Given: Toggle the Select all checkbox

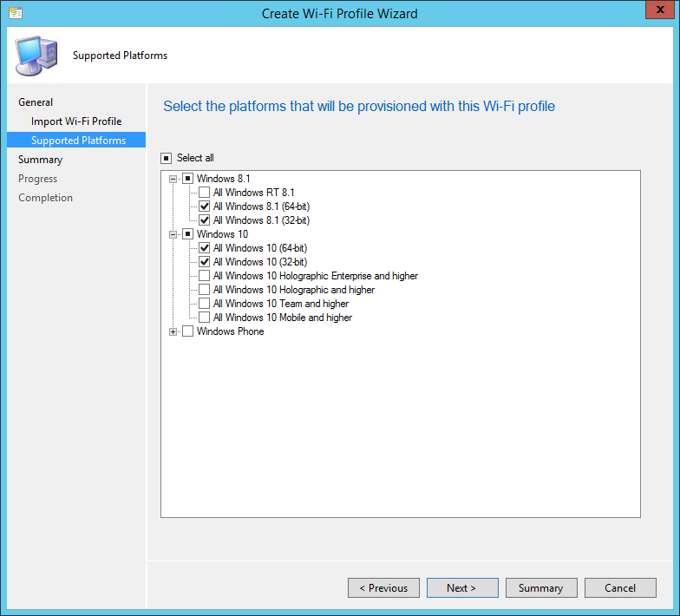Looking at the screenshot, I should pos(167,158).
